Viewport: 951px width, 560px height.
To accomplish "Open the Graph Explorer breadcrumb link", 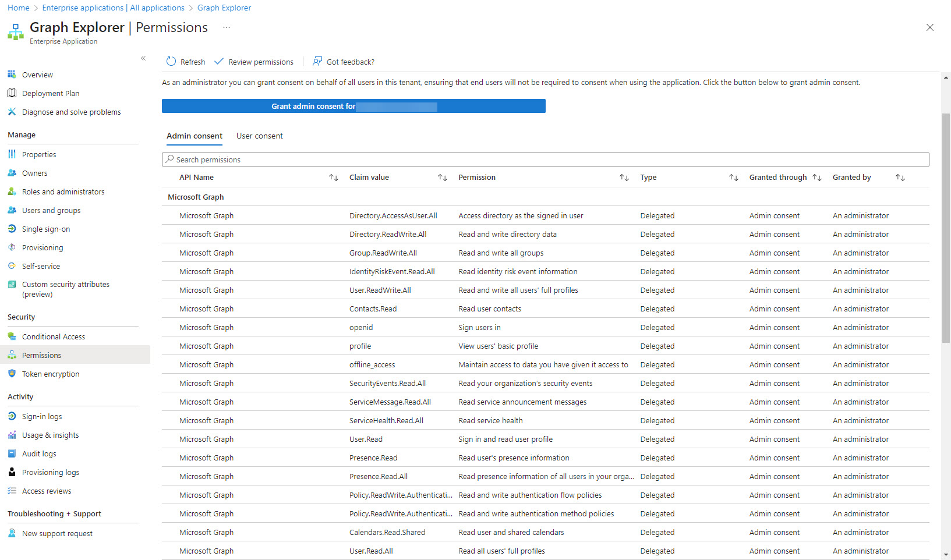I will tap(224, 8).
